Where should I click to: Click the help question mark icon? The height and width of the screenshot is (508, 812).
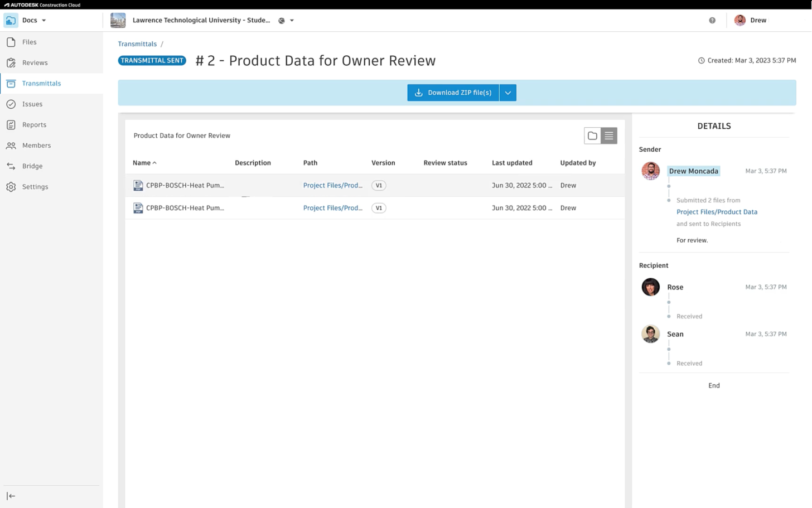712,21
